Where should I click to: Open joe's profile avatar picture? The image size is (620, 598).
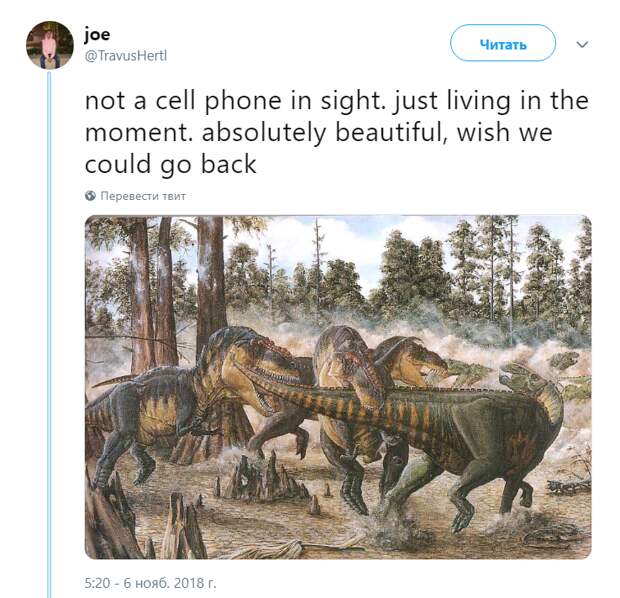tap(49, 45)
